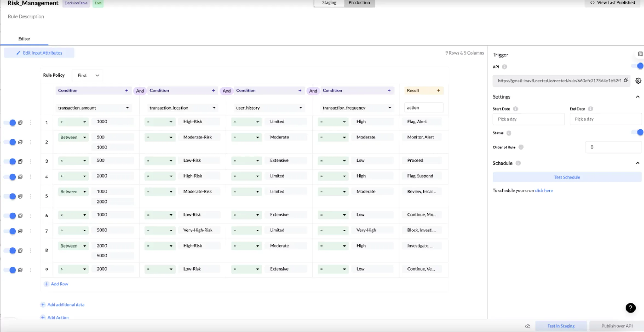Select the Editor tab

(x=24, y=39)
